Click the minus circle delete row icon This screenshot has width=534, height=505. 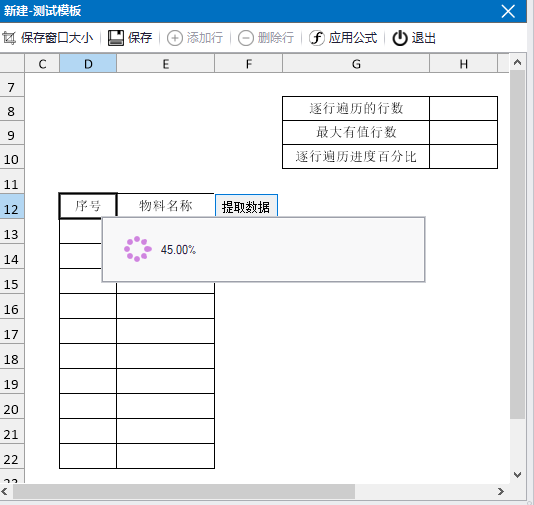[x=246, y=38]
